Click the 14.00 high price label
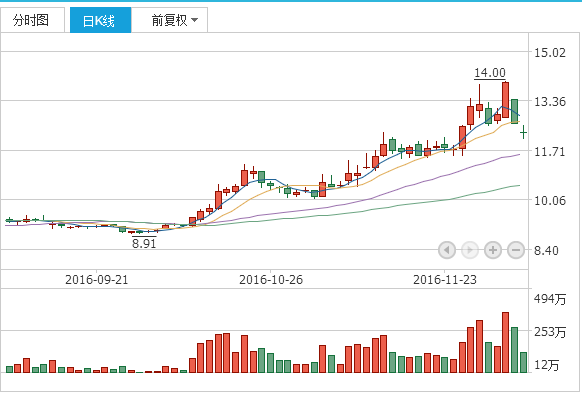Screen dimensions: 582x393 click(x=490, y=73)
